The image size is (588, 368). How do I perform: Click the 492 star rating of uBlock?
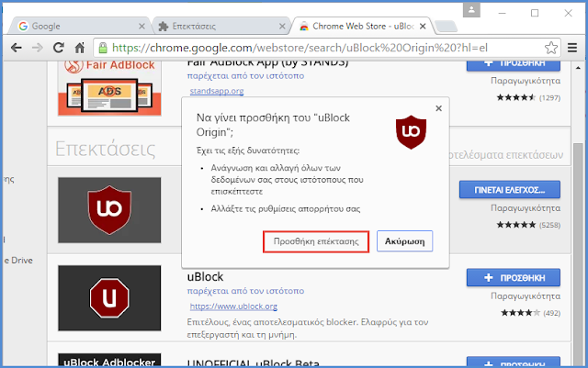point(531,313)
